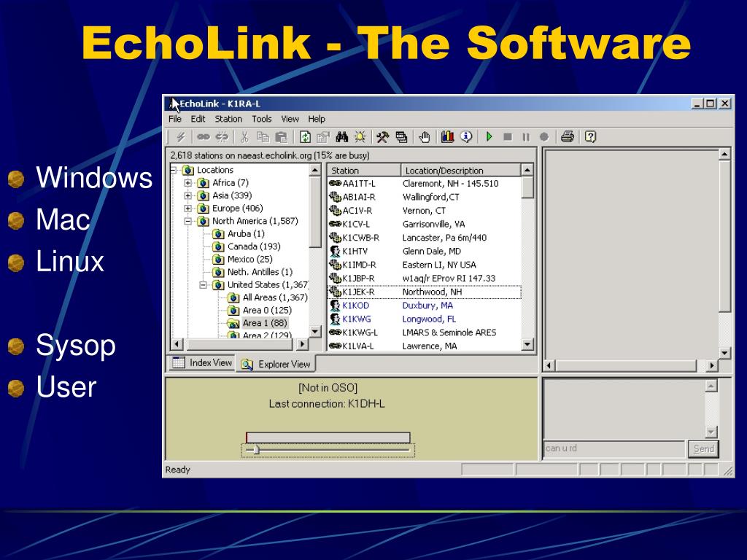Viewport: 747px width, 560px height.
Task: Select Area 1 (88) folder
Action: pyautogui.click(x=265, y=323)
